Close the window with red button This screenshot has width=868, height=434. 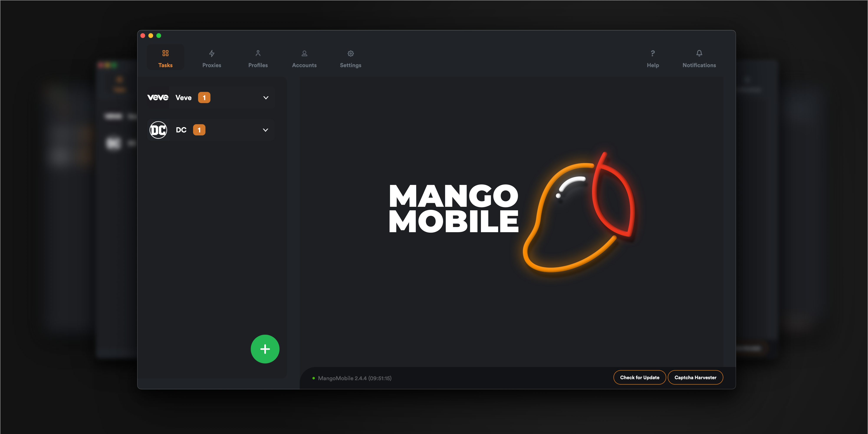pos(143,36)
